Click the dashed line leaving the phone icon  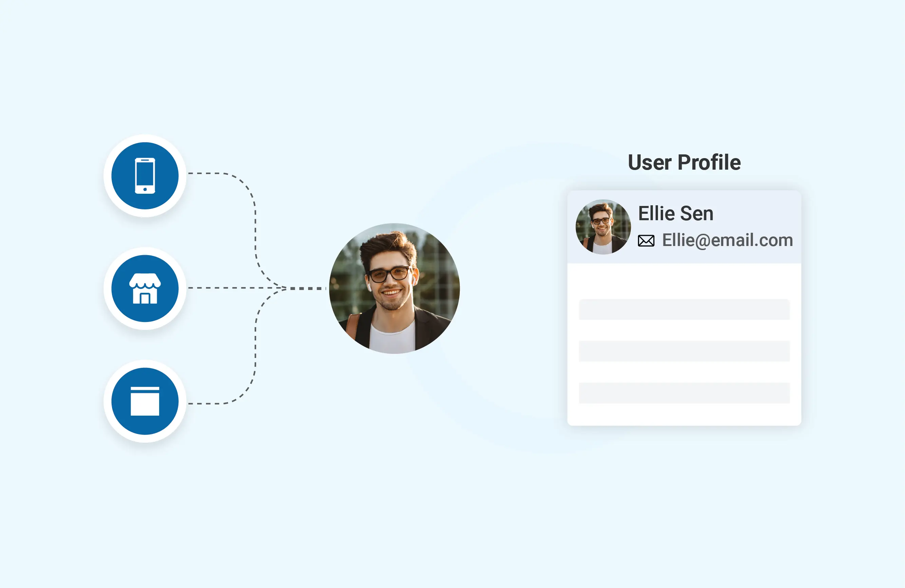click(x=213, y=173)
